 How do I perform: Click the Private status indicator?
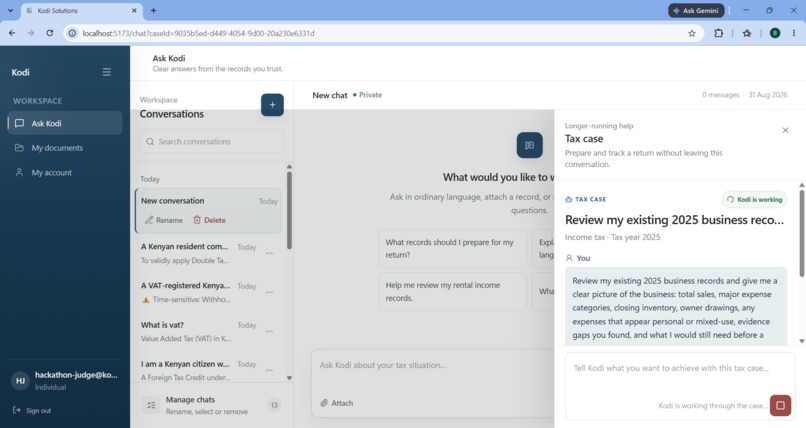367,95
